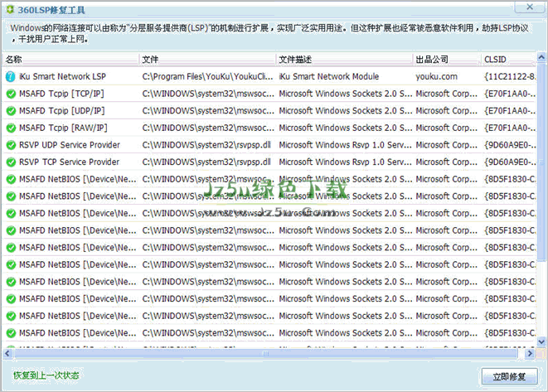Viewport: 548px width, 392px height.
Task: Click the rsvpsp.dll path in the RSVP UDP row
Action: [x=206, y=145]
